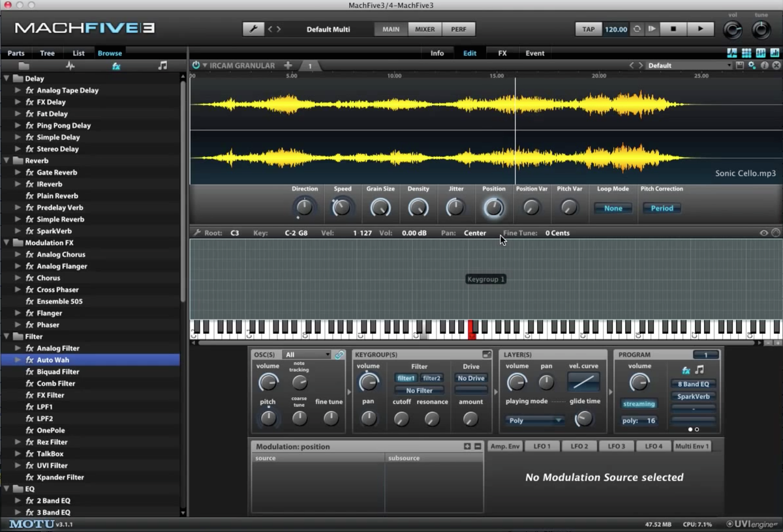Click the oscillator link chain icon

coord(339,355)
